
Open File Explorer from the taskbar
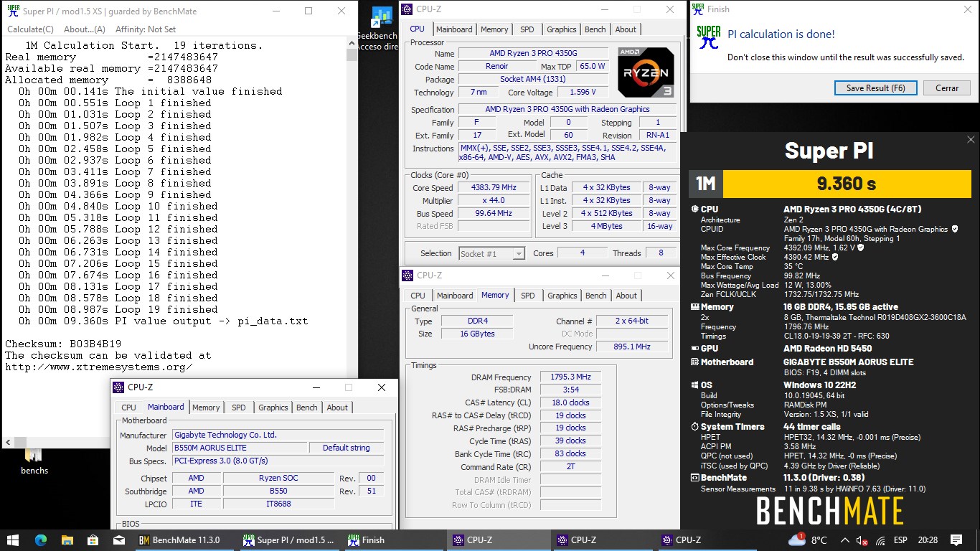67,540
